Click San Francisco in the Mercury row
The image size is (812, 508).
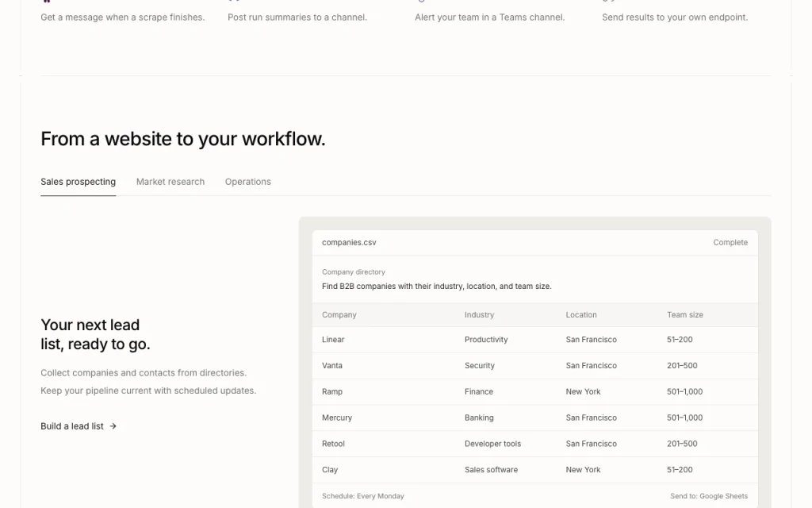pos(592,418)
